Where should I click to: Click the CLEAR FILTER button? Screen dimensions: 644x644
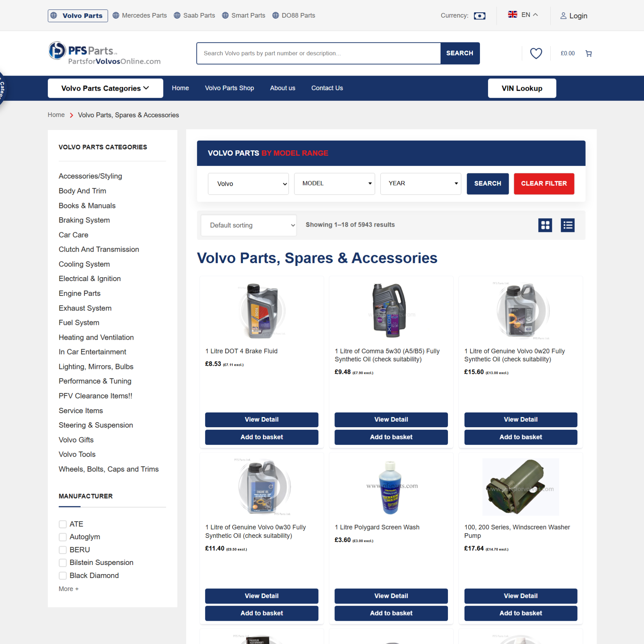coord(544,184)
